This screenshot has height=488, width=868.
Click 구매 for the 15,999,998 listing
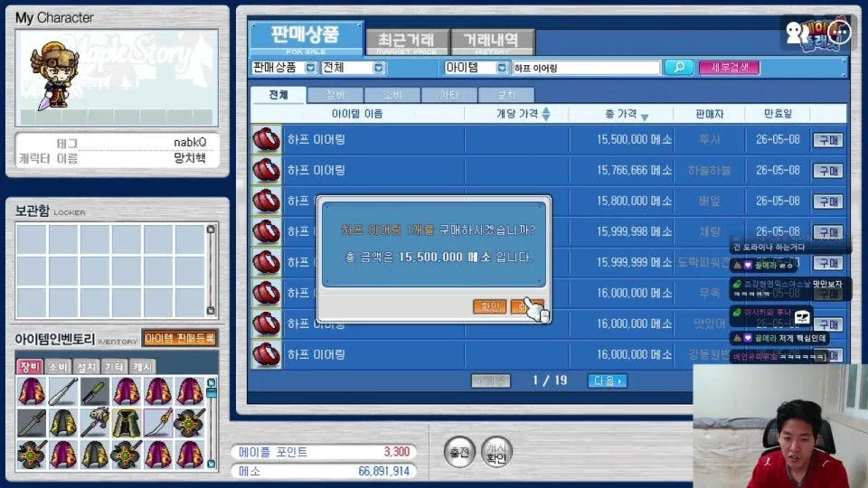828,232
